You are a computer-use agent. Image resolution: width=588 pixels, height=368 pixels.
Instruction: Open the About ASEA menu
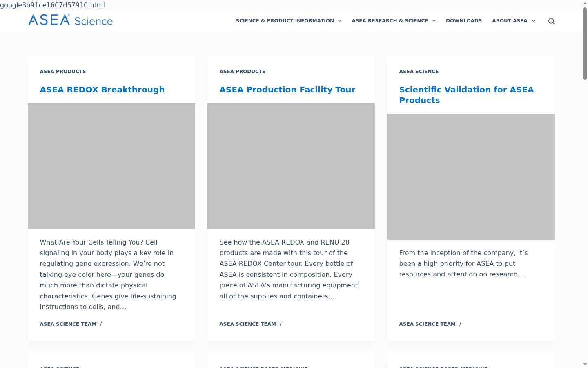[510, 21]
